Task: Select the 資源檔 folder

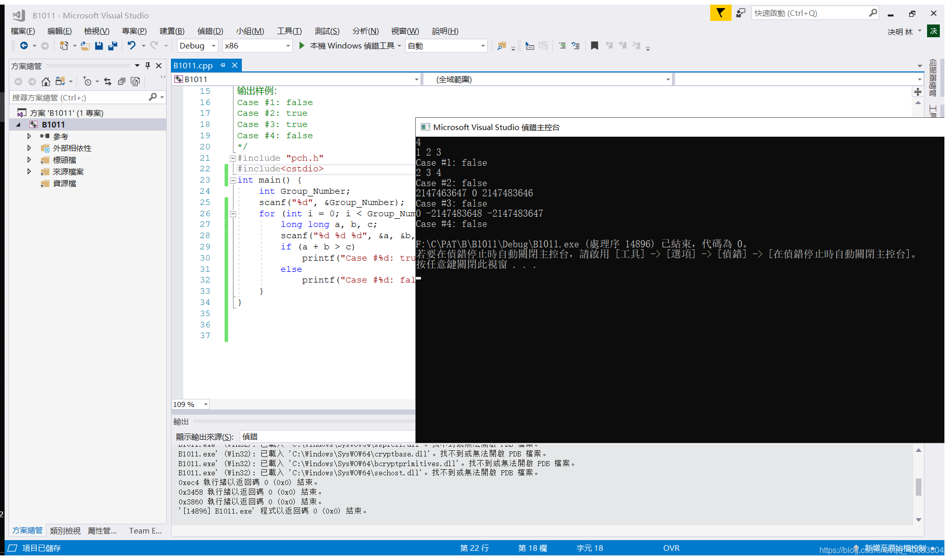Action: (65, 184)
